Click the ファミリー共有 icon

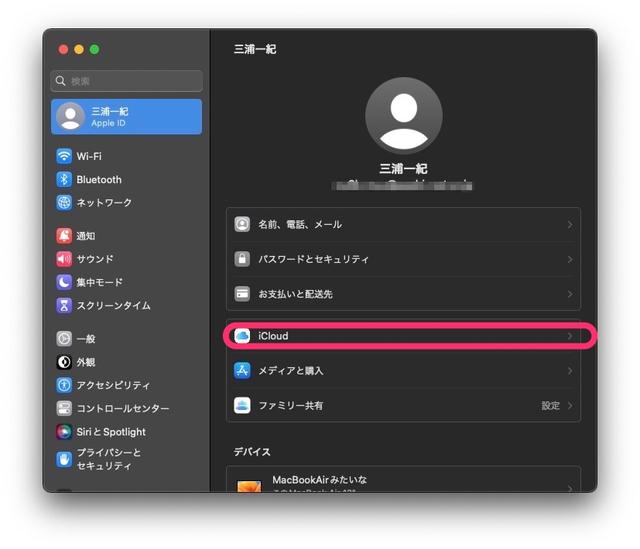242,405
